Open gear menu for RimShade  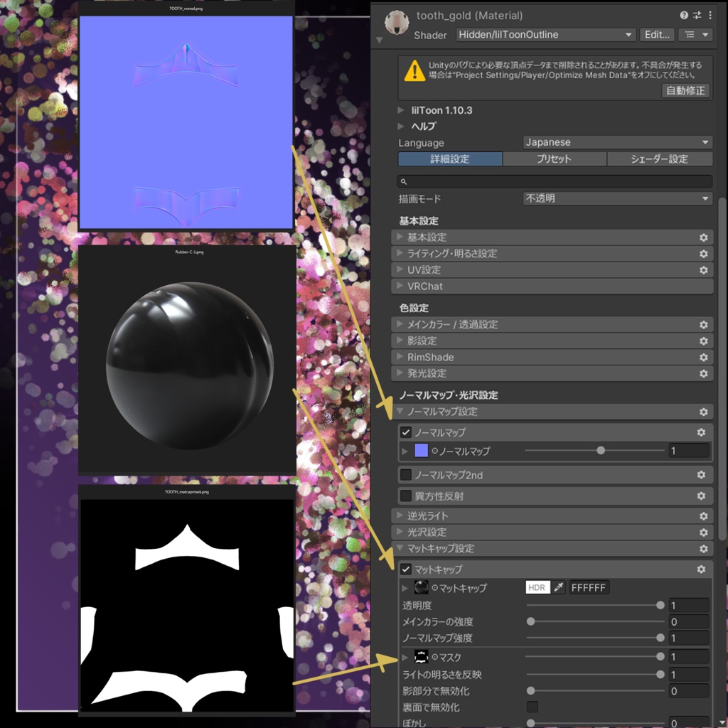(x=703, y=357)
